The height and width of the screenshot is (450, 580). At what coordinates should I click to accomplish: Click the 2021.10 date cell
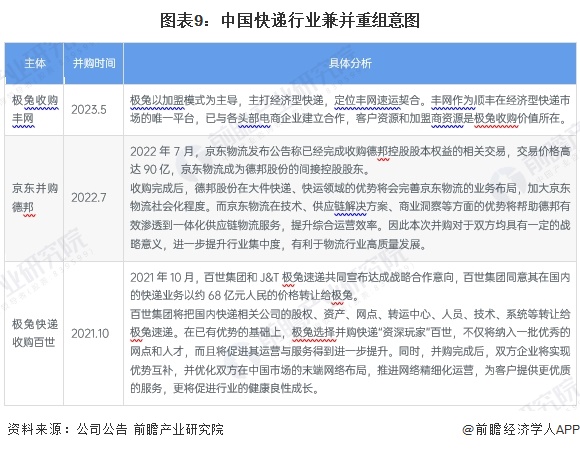(x=90, y=334)
